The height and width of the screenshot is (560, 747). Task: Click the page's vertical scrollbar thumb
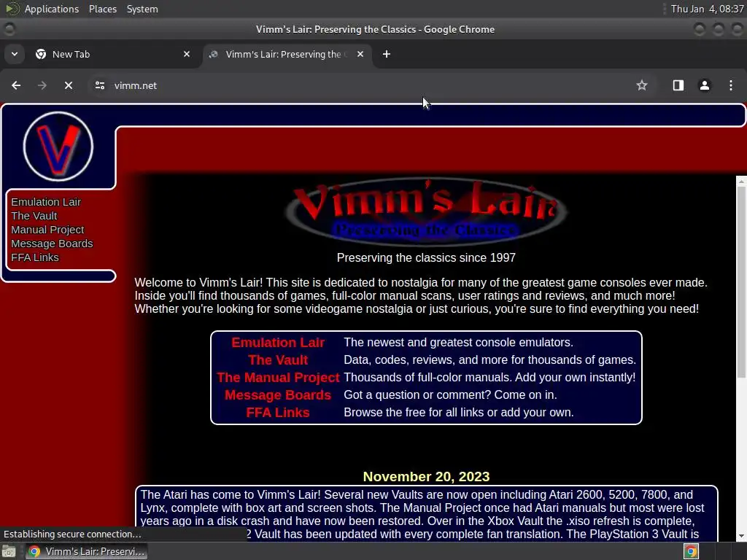[x=741, y=281]
